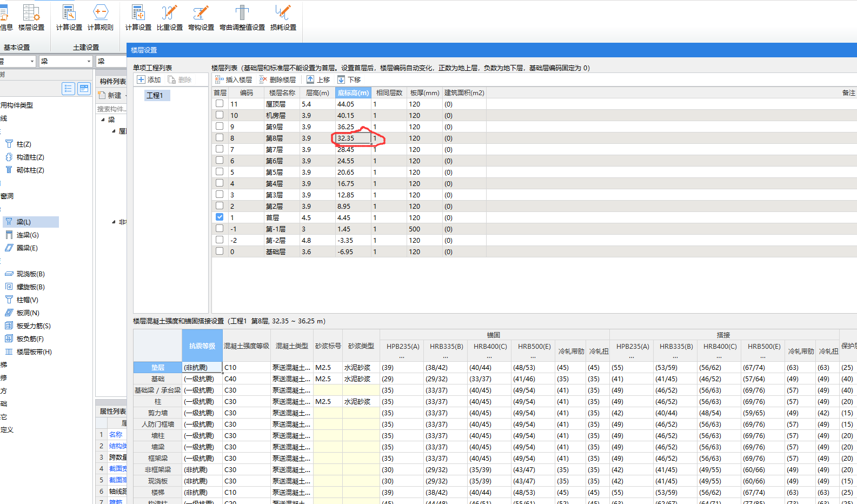Check 首层 box for 第-1层 row
The height and width of the screenshot is (504, 857).
220,228
